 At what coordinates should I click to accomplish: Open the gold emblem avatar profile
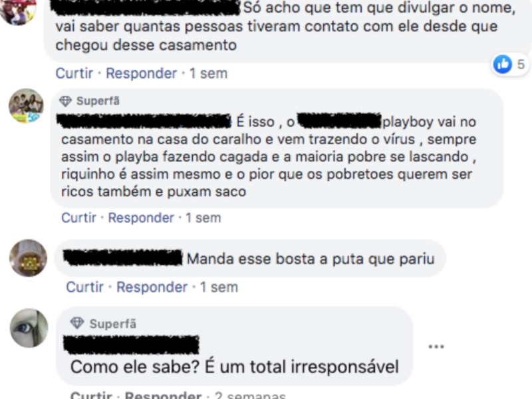pos(28,258)
